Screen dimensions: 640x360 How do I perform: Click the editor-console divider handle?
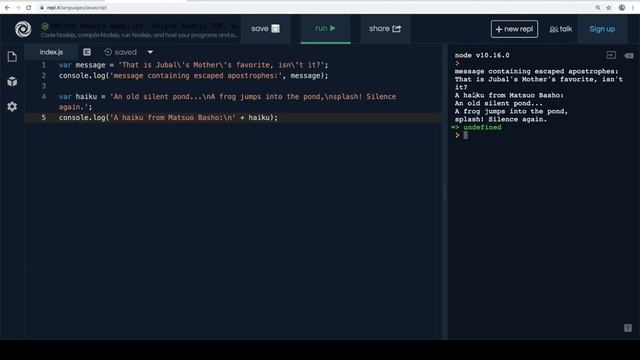(x=445, y=192)
